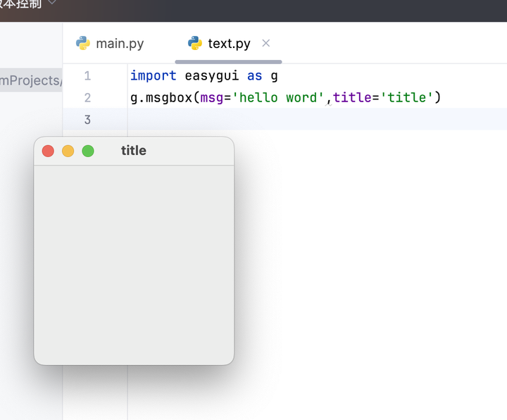This screenshot has width=507, height=420.
Task: Click the 'title' keyword argument name
Action: (352, 97)
